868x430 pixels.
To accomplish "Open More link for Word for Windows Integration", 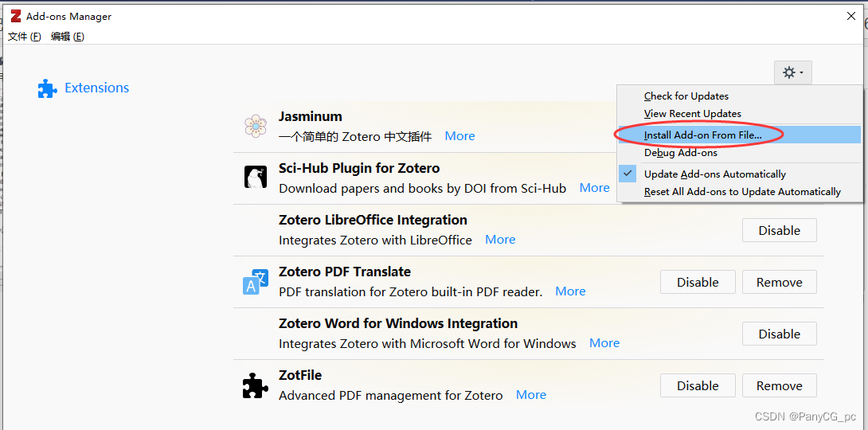I will point(604,343).
